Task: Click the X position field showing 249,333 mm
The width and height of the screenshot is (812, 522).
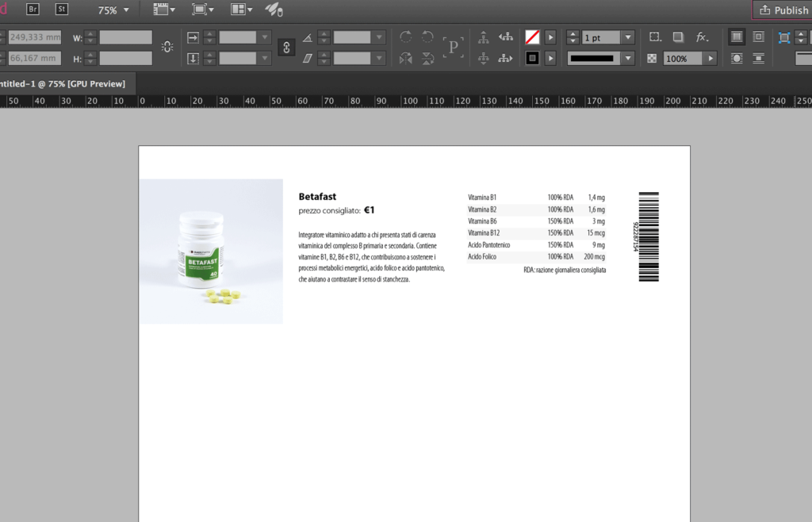Action: 35,37
